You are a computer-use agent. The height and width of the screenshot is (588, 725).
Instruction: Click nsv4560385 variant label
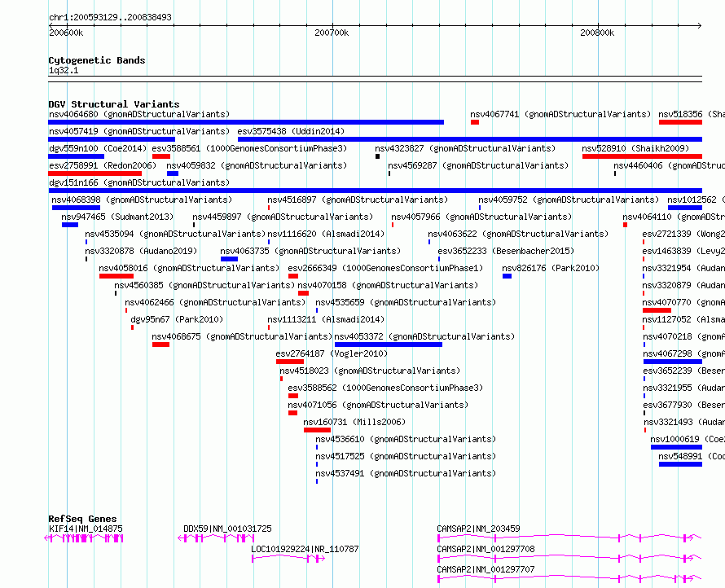coord(204,285)
